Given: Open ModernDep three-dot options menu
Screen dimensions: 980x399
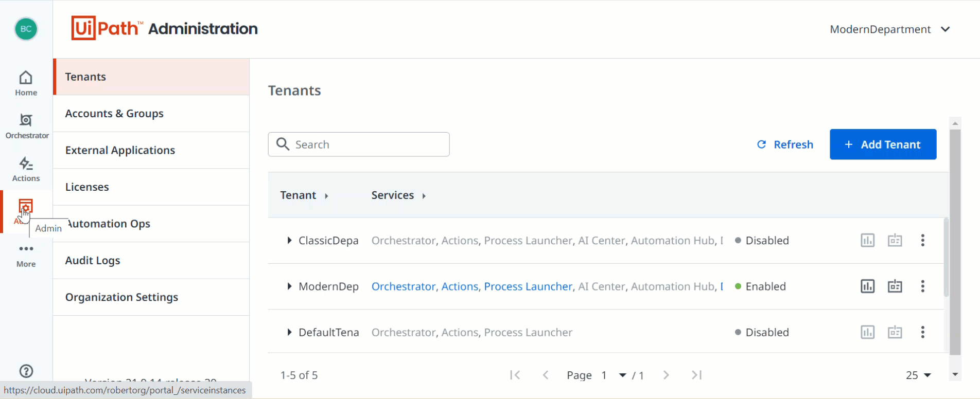Looking at the screenshot, I should pyautogui.click(x=922, y=286).
